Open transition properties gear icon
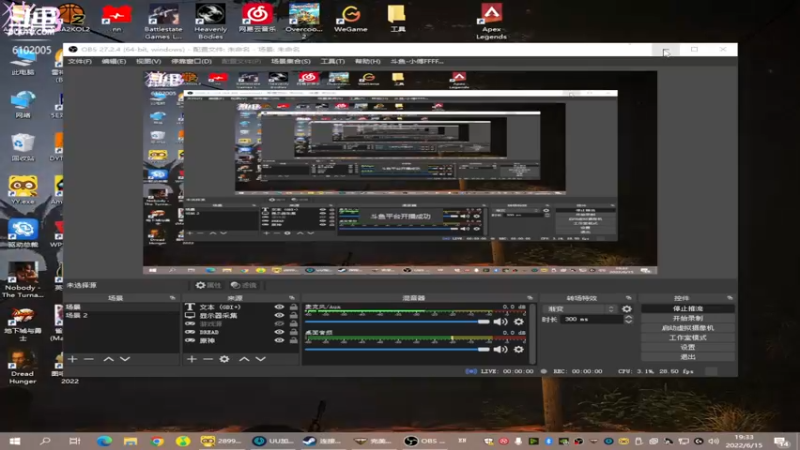Image resolution: width=800 pixels, height=450 pixels. click(627, 309)
